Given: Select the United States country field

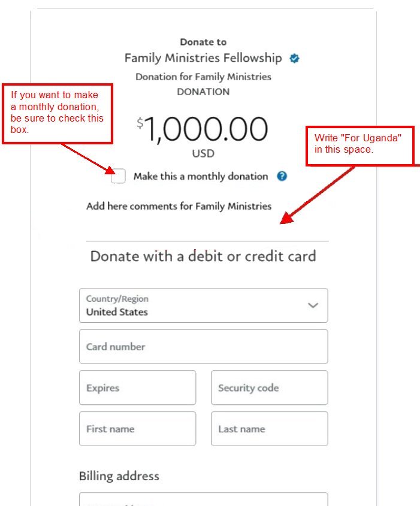Looking at the screenshot, I should coord(203,305).
